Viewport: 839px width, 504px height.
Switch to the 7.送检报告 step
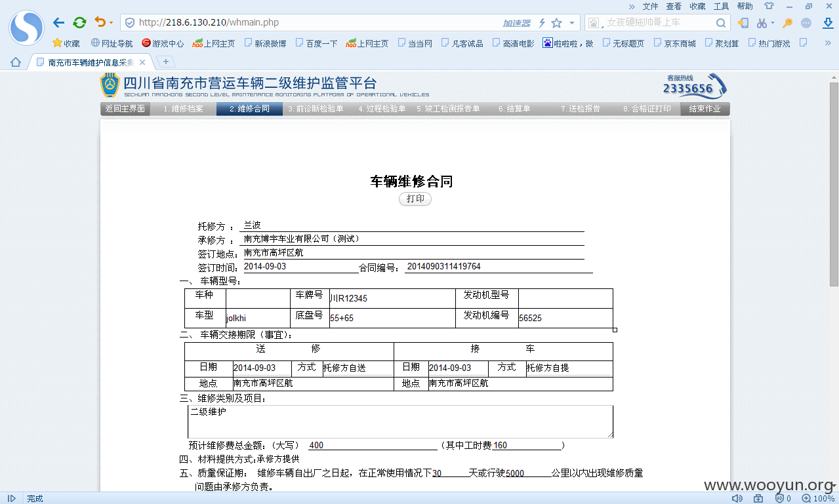point(581,109)
